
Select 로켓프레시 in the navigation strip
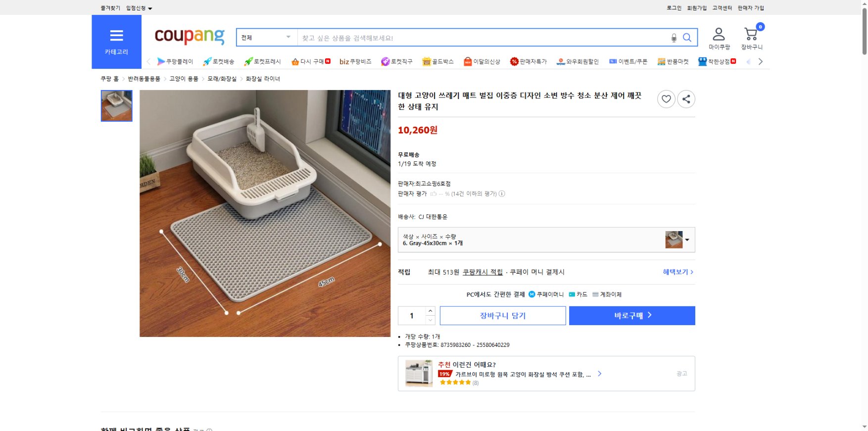(x=263, y=61)
